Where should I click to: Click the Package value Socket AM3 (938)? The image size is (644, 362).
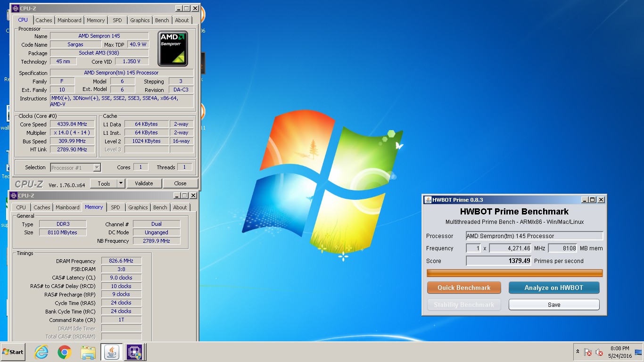point(99,53)
